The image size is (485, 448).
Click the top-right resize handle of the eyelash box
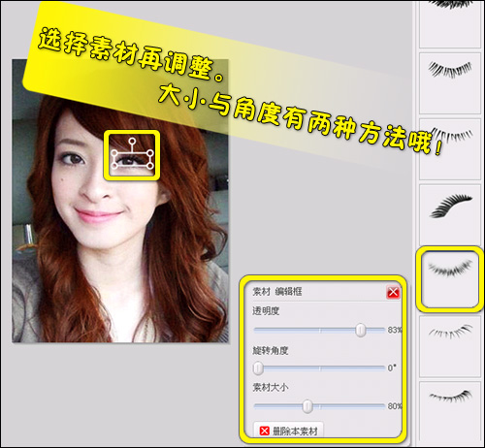[x=150, y=152]
